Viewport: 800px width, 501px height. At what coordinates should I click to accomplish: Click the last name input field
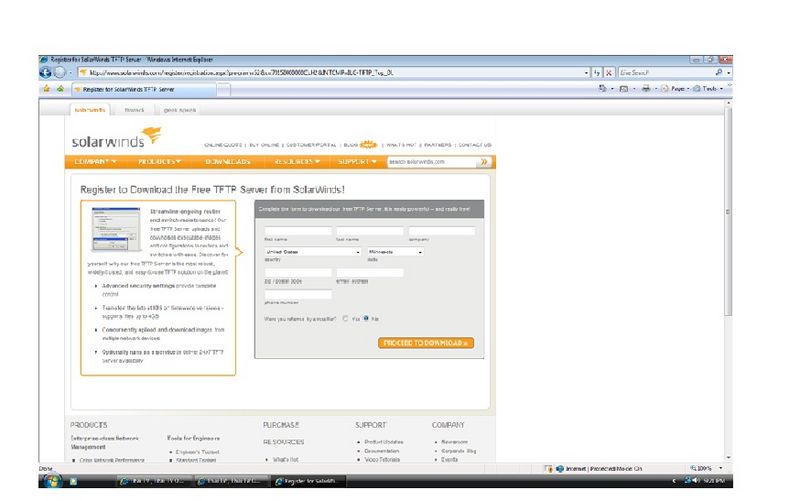(x=370, y=231)
